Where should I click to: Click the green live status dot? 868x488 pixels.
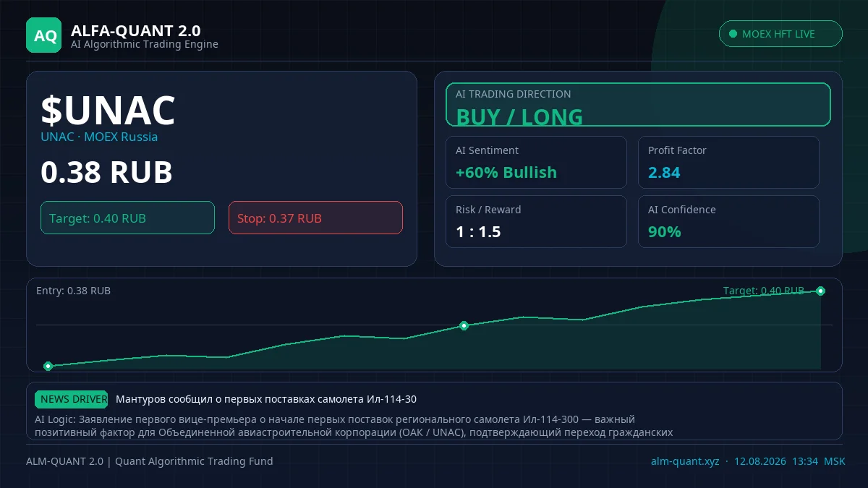733,34
